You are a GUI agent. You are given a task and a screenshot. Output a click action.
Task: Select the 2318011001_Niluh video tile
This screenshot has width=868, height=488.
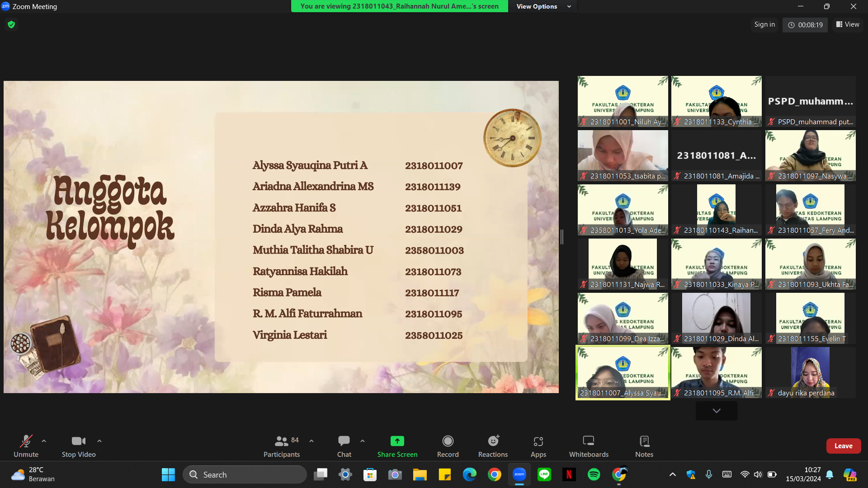coord(623,101)
